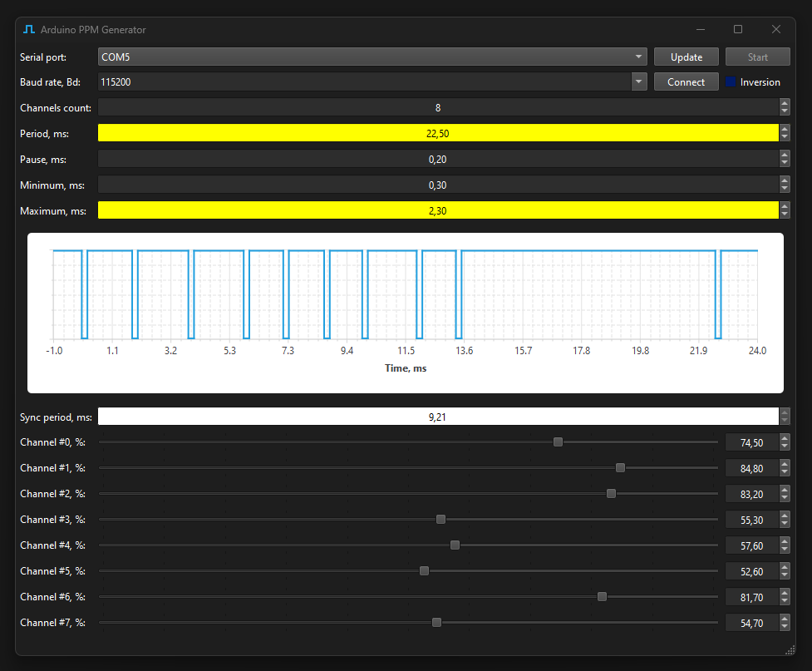Click the Channel #1 value 84,80
This screenshot has height=671, width=812.
point(752,468)
